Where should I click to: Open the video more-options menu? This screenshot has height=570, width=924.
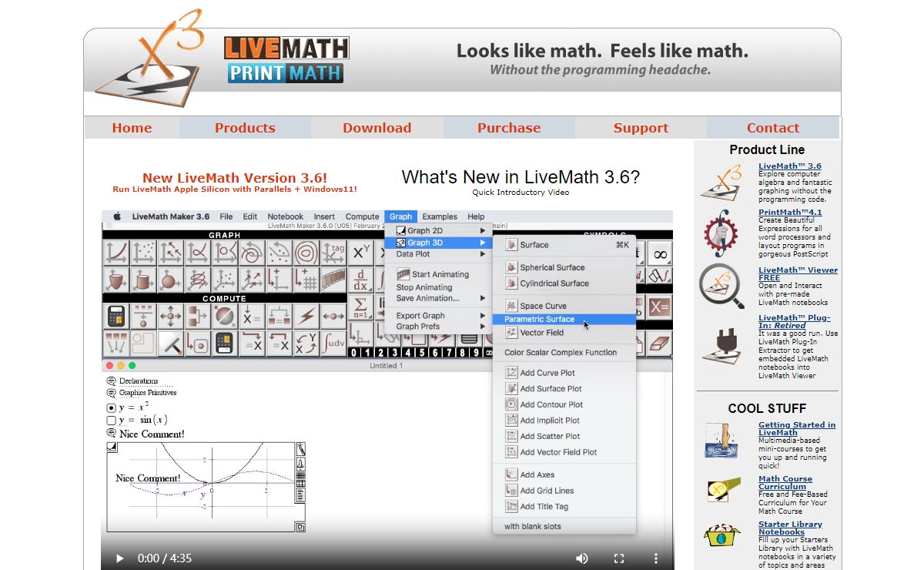coord(656,558)
